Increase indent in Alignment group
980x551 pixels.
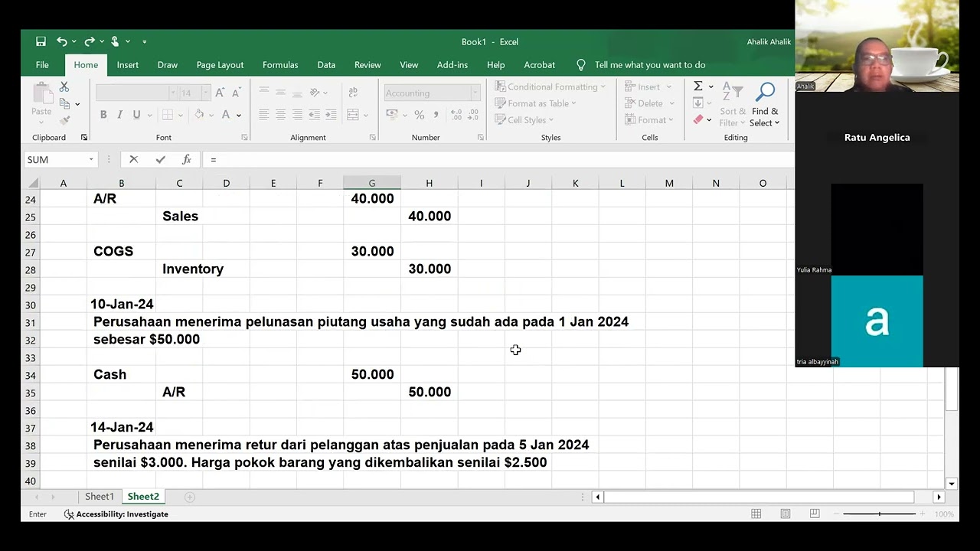(331, 115)
